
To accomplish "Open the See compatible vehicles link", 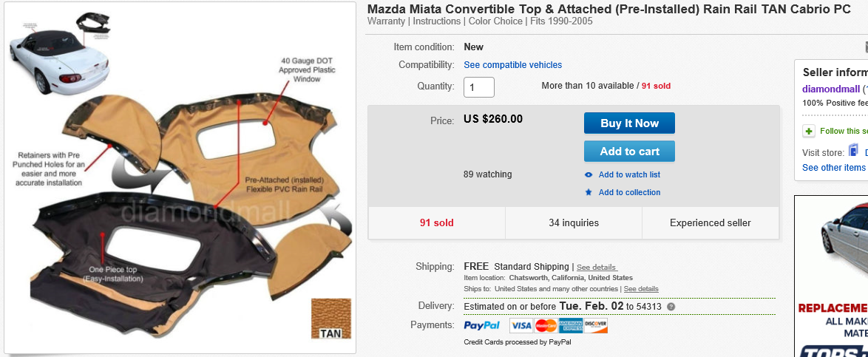I will (512, 65).
